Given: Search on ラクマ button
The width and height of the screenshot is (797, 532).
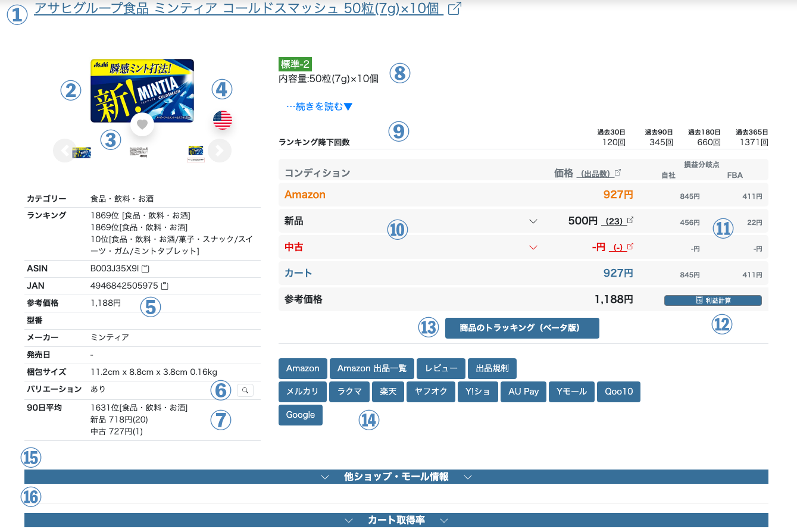Looking at the screenshot, I should point(349,392).
